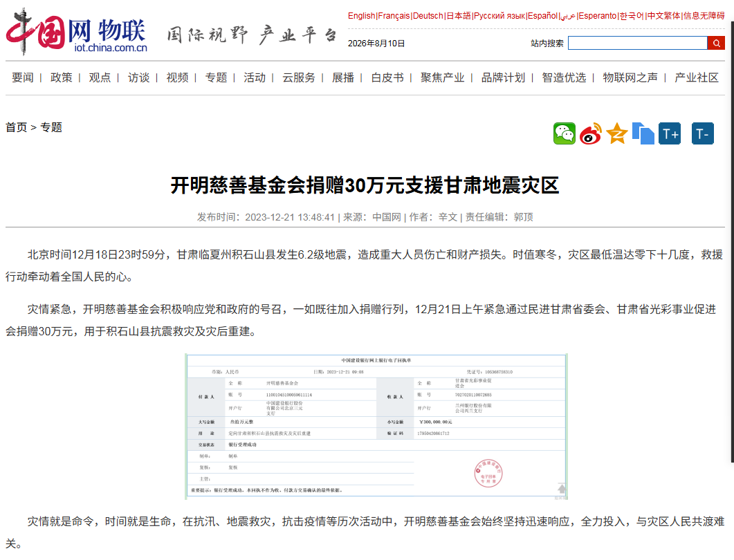Open the 智造优选 navigation menu item
The height and width of the screenshot is (560, 734).
click(x=564, y=77)
